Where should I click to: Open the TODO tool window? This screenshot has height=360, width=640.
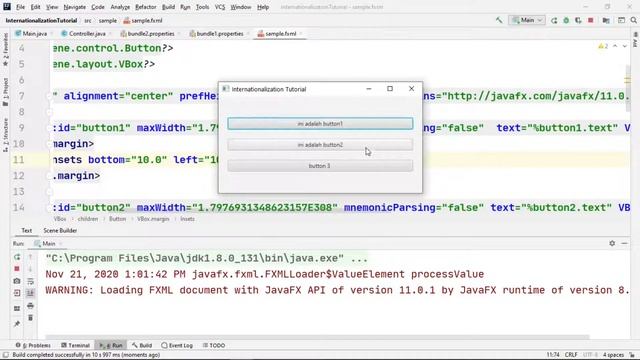pyautogui.click(x=214, y=345)
